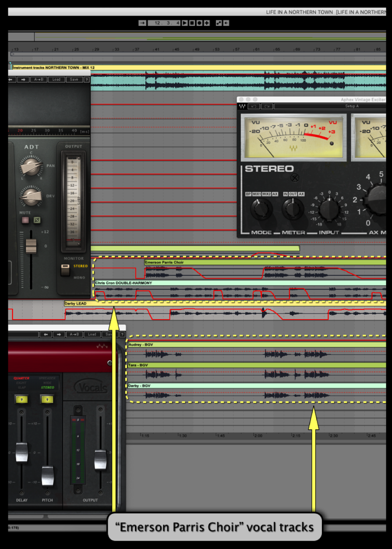
Task: Toggle the yellow button under QUARTER
Action: 21,399
